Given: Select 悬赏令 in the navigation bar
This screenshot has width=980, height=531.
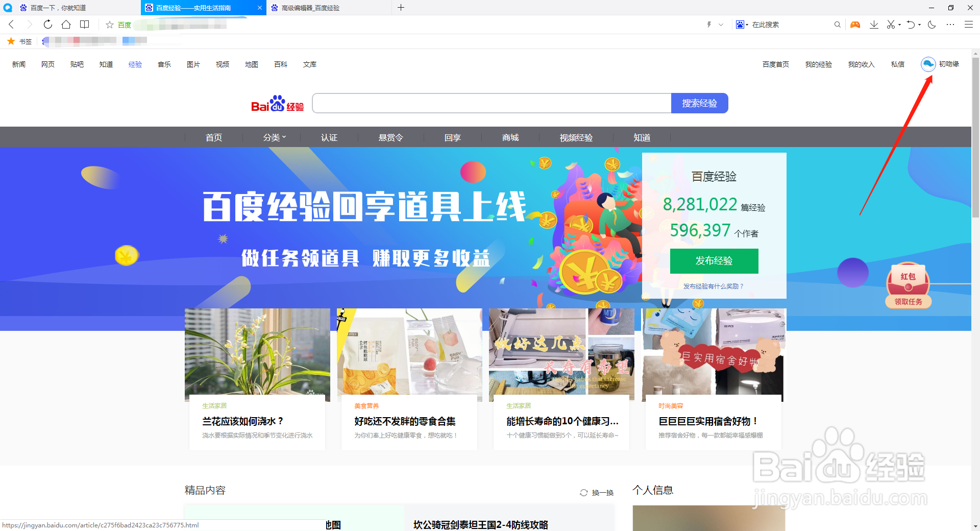Looking at the screenshot, I should point(391,137).
